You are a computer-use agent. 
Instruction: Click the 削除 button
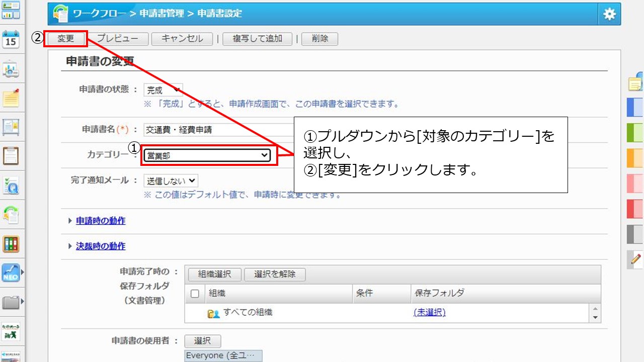coord(319,39)
